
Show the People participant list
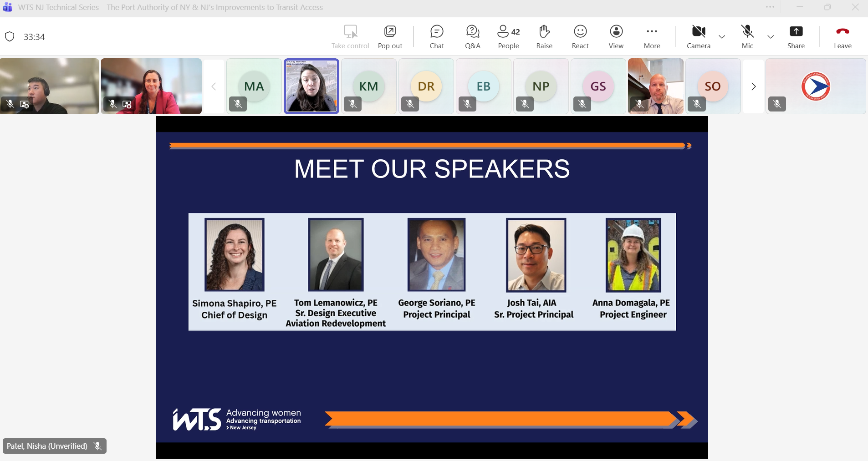point(508,36)
